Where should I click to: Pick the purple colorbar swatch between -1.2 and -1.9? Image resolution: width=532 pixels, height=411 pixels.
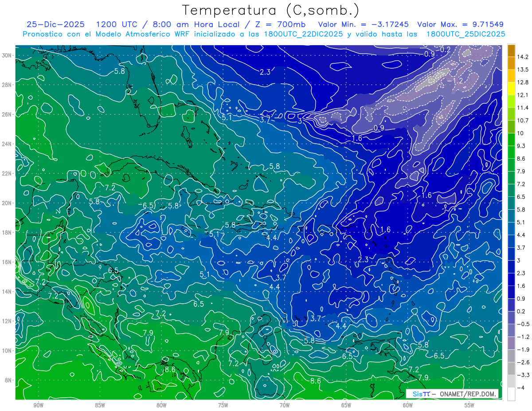tap(511, 343)
